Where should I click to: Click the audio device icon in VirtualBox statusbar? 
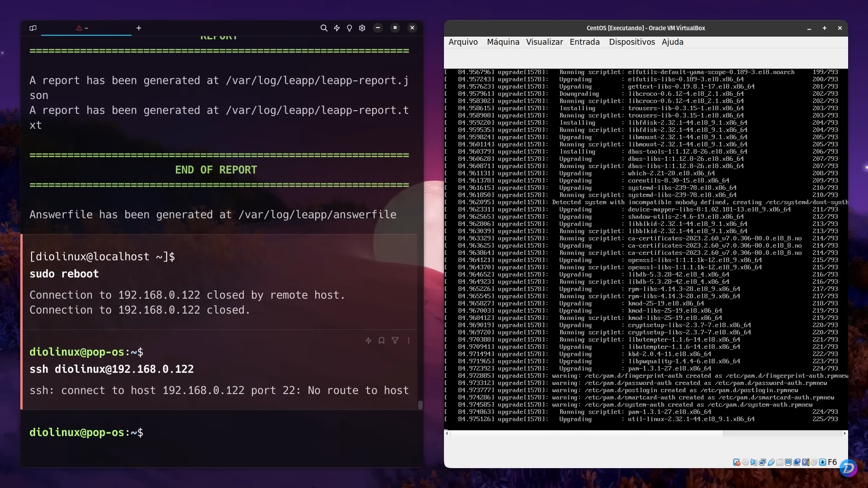(x=753, y=462)
